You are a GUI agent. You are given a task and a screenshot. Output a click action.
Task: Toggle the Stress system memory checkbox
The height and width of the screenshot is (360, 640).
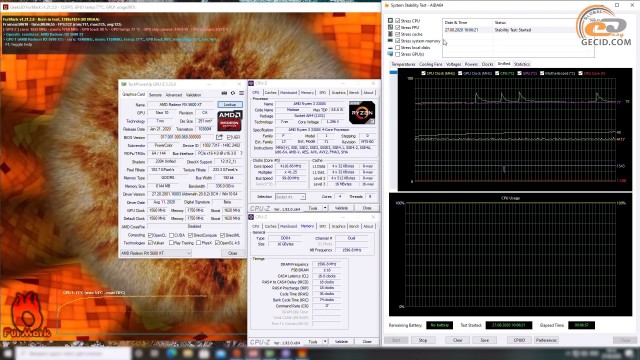(398, 41)
